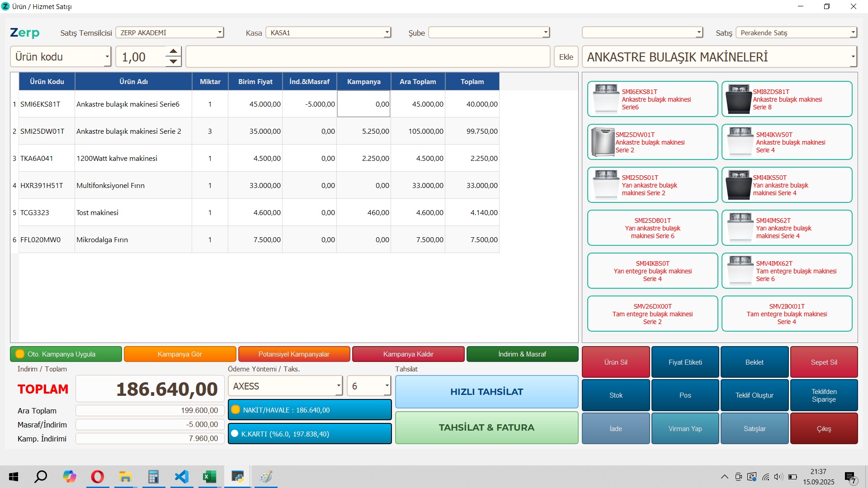Open Opera browser from taskbar
Viewport: 868px width, 488px height.
click(97, 477)
